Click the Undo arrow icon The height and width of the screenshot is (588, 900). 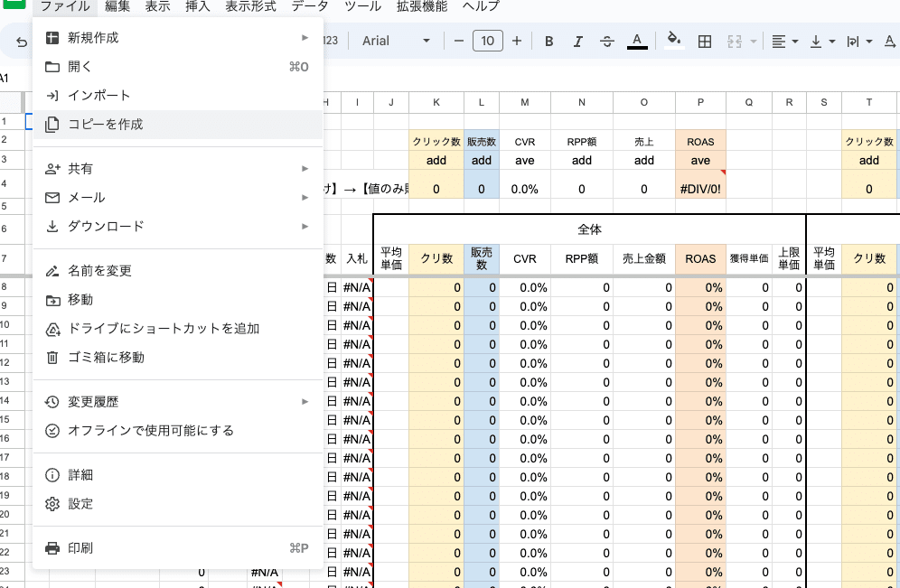(22, 42)
